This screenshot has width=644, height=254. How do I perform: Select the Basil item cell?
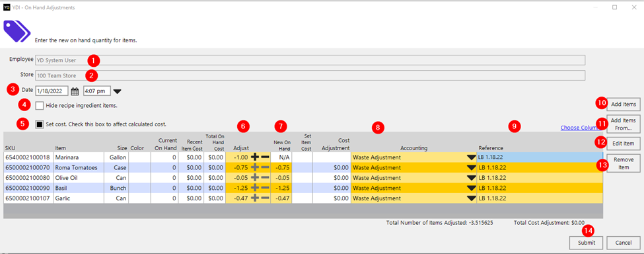point(78,188)
